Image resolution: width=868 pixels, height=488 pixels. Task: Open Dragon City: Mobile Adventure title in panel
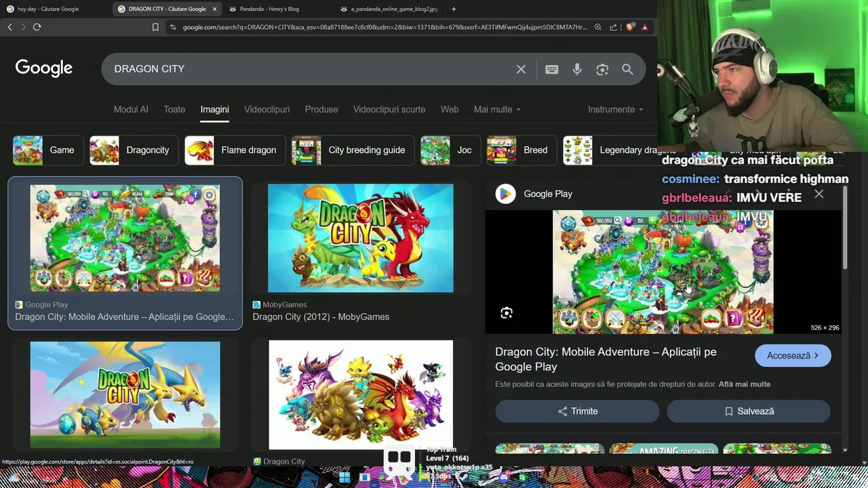click(606, 359)
